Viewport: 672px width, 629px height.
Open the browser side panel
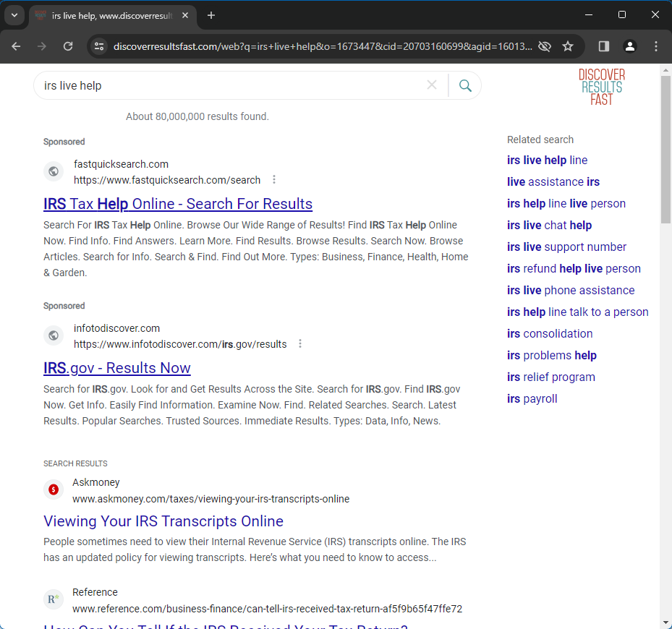coord(604,46)
